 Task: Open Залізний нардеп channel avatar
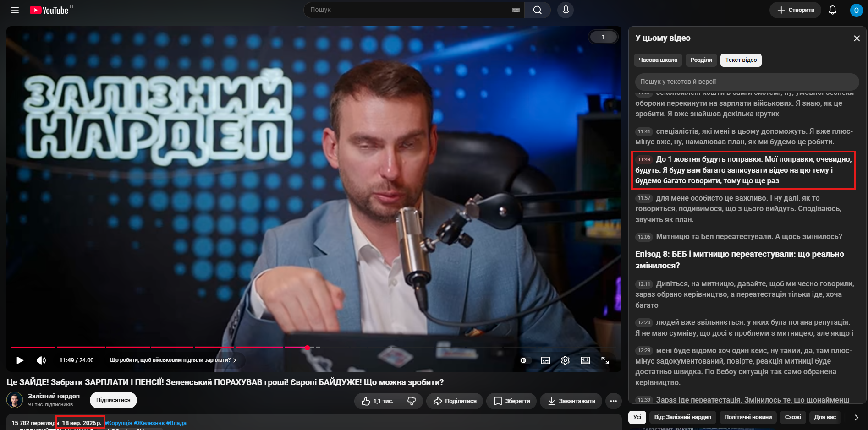(x=15, y=400)
